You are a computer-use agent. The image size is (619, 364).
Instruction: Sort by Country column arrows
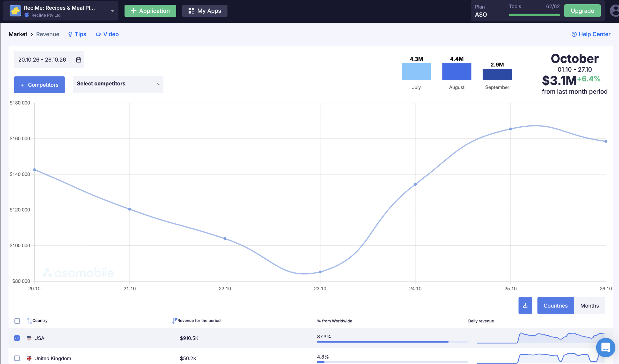point(29,321)
